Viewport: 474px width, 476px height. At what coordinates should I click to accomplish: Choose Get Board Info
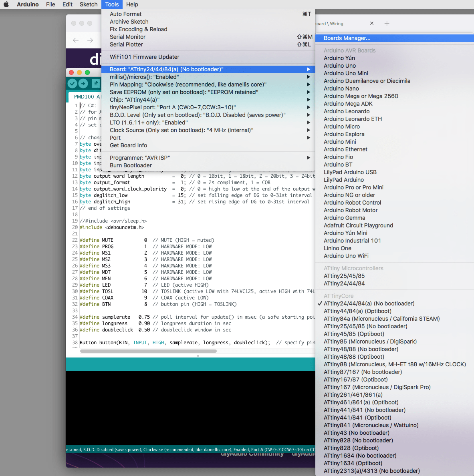click(x=208, y=145)
